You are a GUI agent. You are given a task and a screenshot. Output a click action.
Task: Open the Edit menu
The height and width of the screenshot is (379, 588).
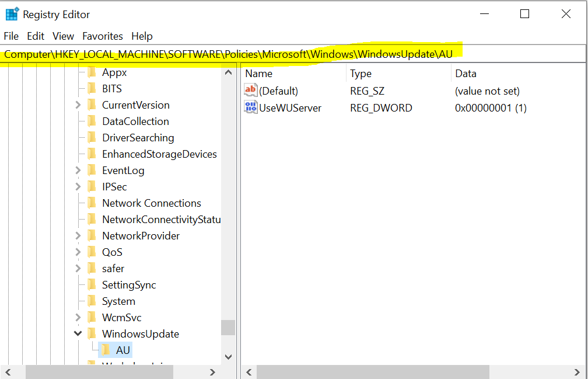[x=36, y=36]
